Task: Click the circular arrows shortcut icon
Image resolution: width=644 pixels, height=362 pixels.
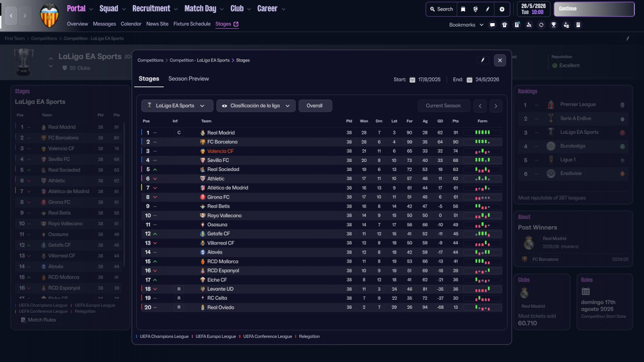Action: [x=541, y=25]
